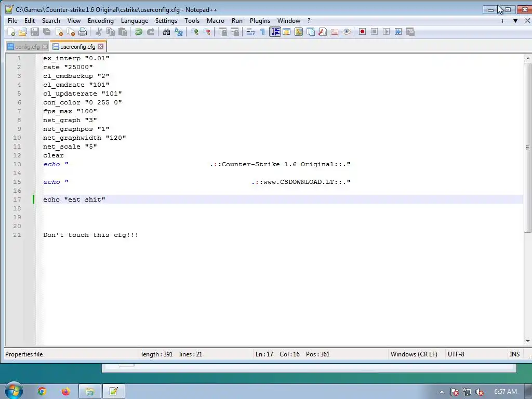532x399 pixels.
Task: Open the Search menu
Action: coord(51,21)
